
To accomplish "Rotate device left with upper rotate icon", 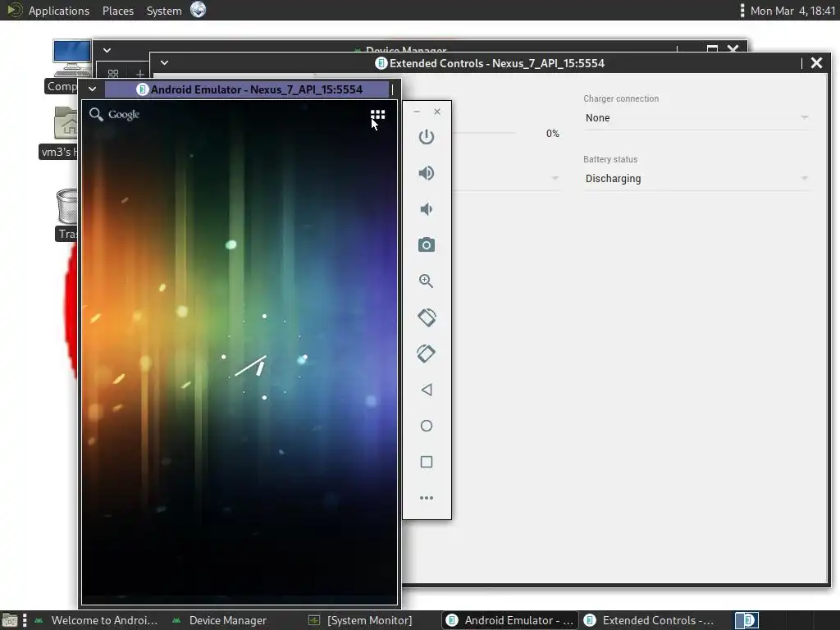I will coord(427,317).
